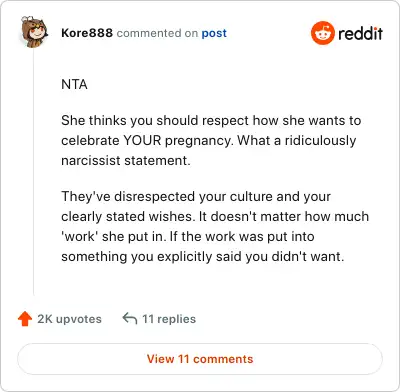
Task: Click the 'narcissist statement.' line
Action: tap(126, 160)
